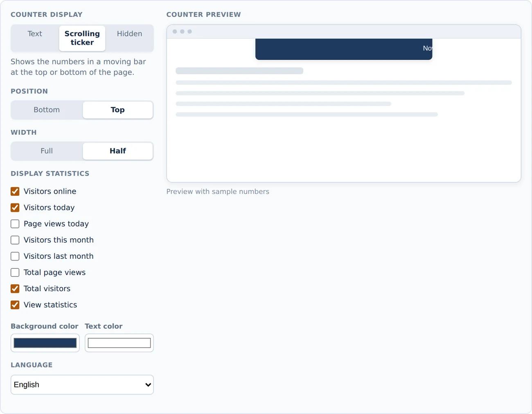The height and width of the screenshot is (414, 532).
Task: Uncheck the Visitors online checkbox
Action: tap(15, 191)
